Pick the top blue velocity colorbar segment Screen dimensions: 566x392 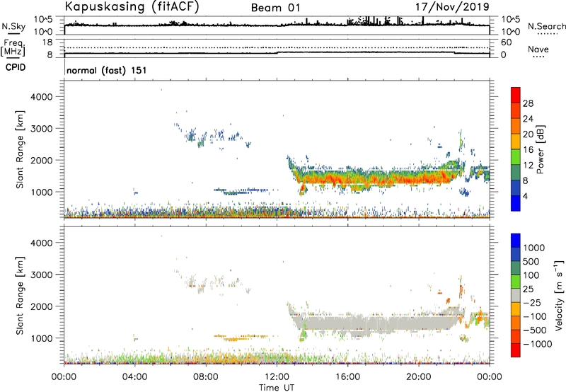(516, 241)
